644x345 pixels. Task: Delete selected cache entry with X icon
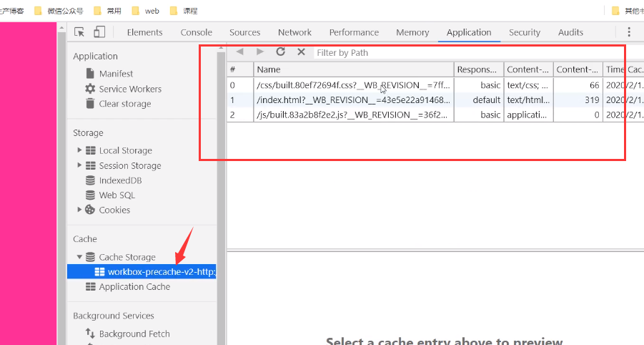301,52
